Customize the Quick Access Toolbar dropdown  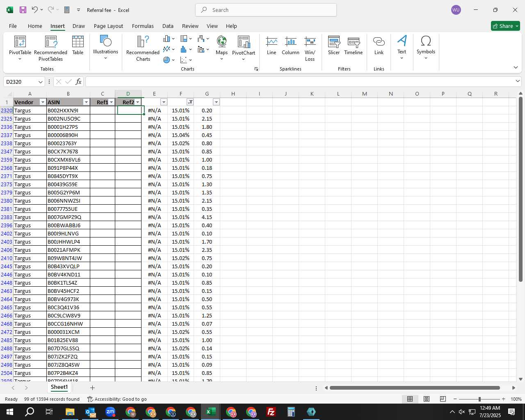point(78,10)
